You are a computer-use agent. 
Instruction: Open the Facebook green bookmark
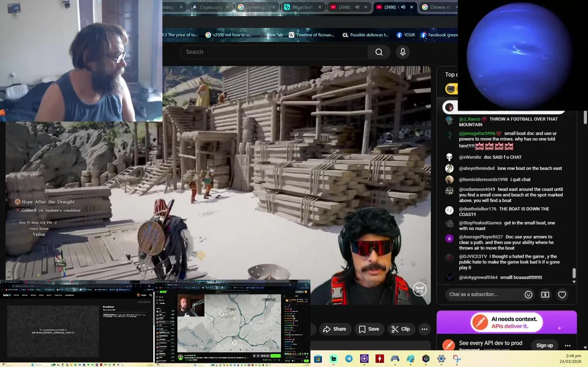pos(440,35)
